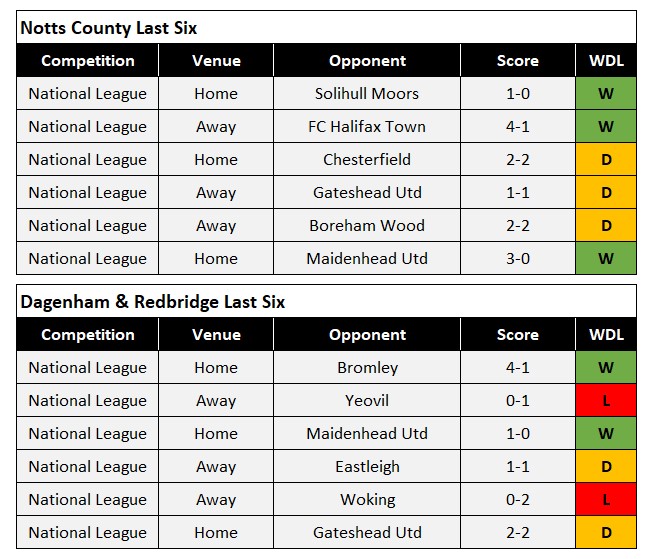Click the red L cell in Woking row
The height and width of the screenshot is (559, 653).
click(x=606, y=500)
